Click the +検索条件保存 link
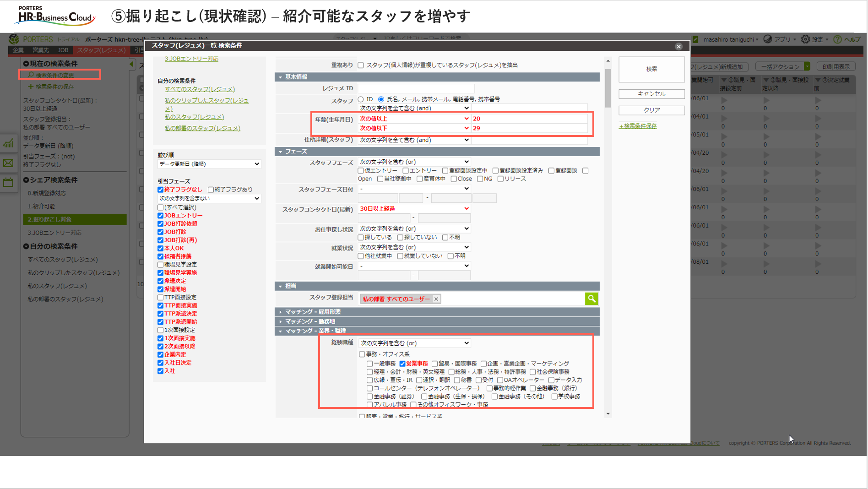Screen dimensions: 868x489 [638, 126]
